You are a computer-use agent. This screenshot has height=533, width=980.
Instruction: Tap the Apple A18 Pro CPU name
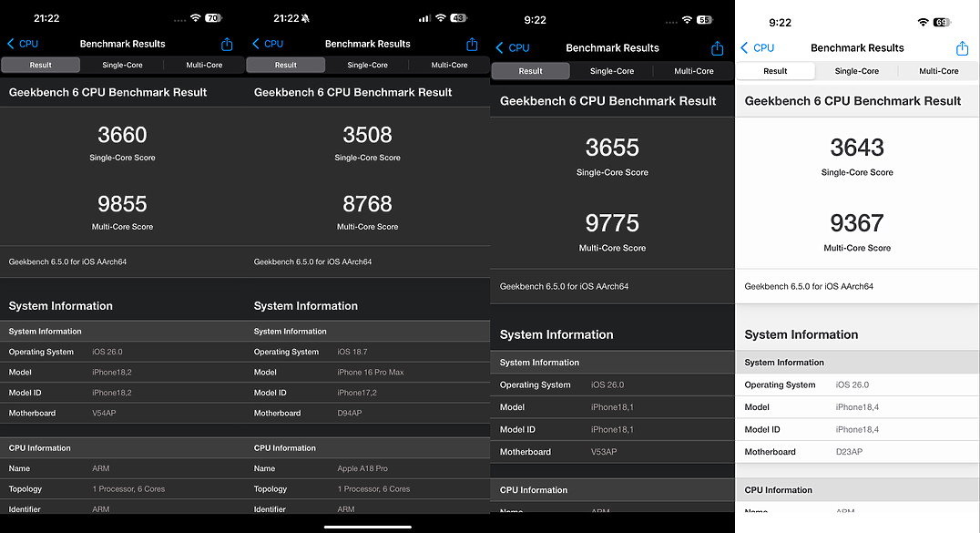coord(362,468)
